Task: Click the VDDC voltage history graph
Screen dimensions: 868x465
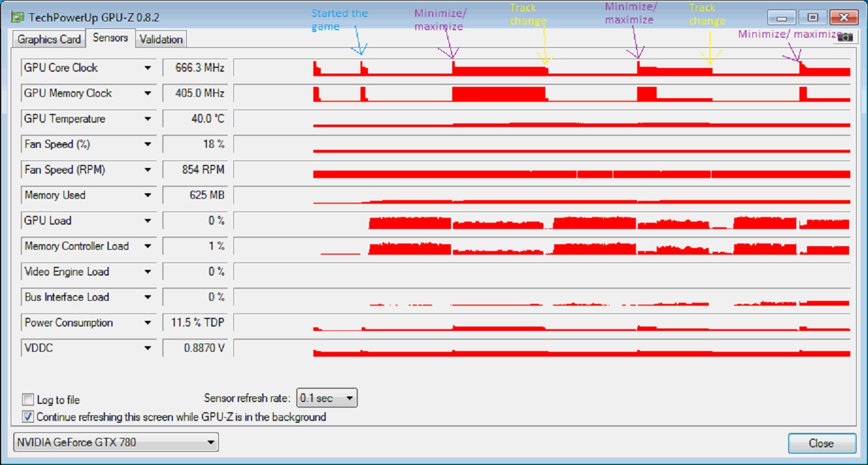Action: pos(542,348)
